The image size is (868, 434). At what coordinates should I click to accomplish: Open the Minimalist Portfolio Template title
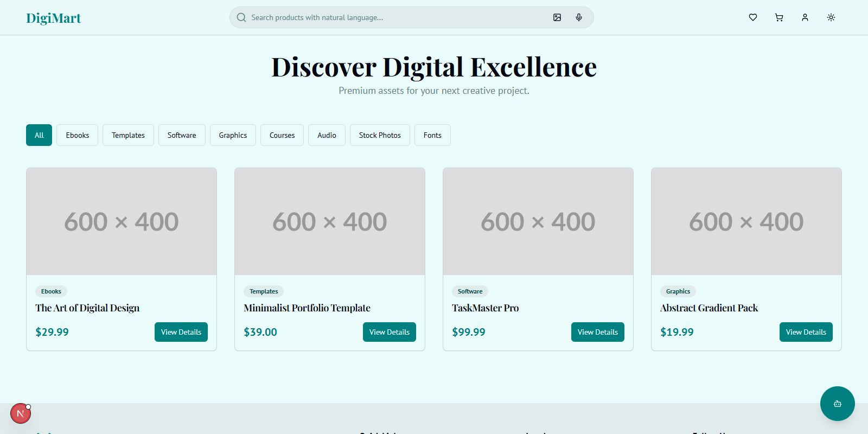[x=307, y=308]
